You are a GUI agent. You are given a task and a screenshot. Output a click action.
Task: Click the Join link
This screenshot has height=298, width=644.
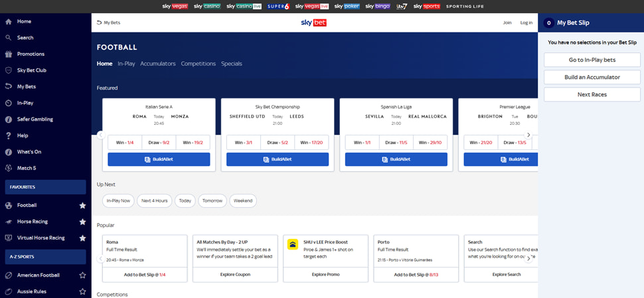coord(507,23)
